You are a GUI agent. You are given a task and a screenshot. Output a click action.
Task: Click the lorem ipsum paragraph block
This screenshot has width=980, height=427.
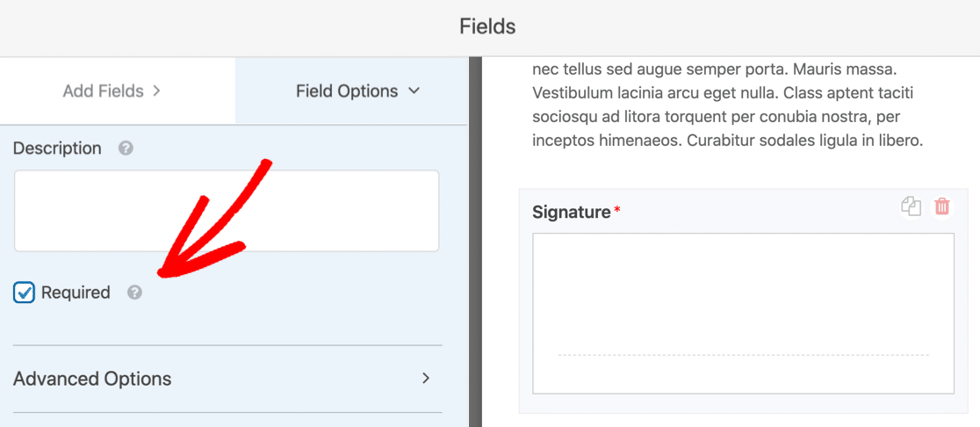click(727, 104)
